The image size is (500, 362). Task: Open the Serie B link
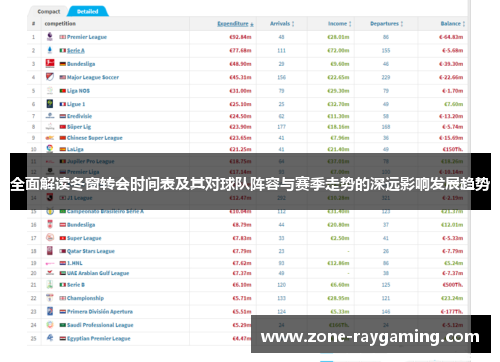(76, 285)
